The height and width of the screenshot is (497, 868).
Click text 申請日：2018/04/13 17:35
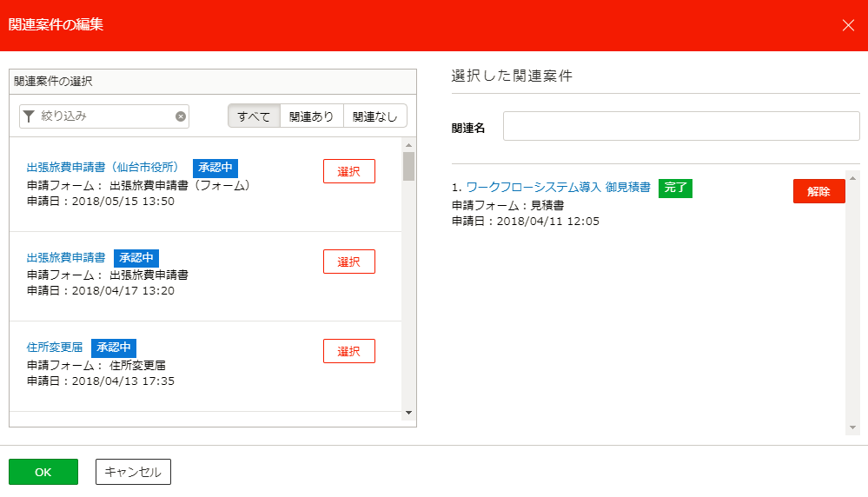pos(101,381)
